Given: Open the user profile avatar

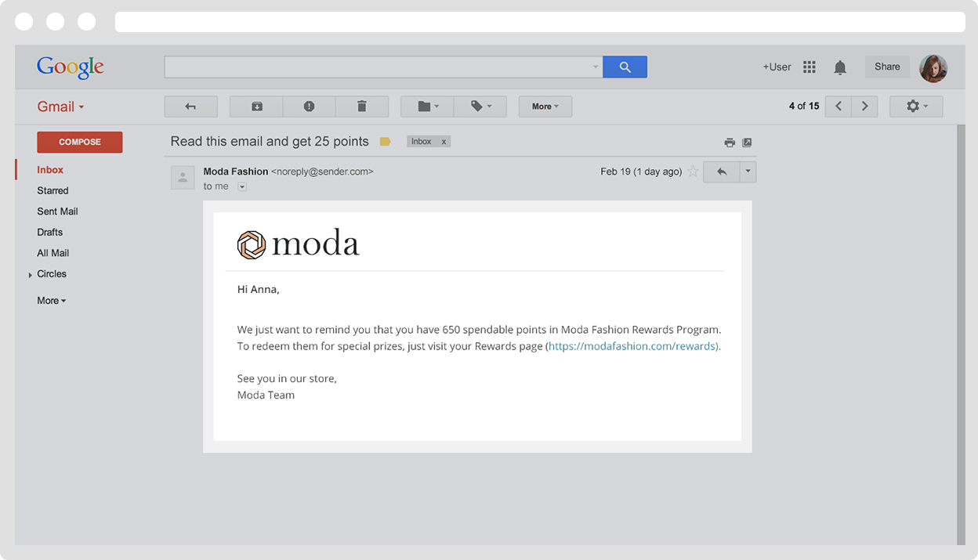Looking at the screenshot, I should [x=933, y=68].
